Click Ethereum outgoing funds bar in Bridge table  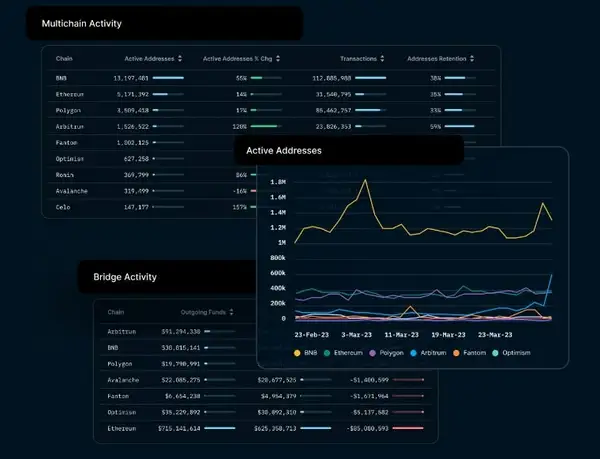coord(220,428)
